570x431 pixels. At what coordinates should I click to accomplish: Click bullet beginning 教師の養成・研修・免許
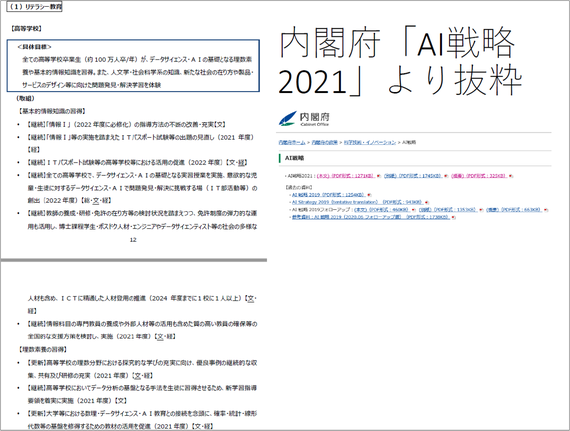point(142,220)
